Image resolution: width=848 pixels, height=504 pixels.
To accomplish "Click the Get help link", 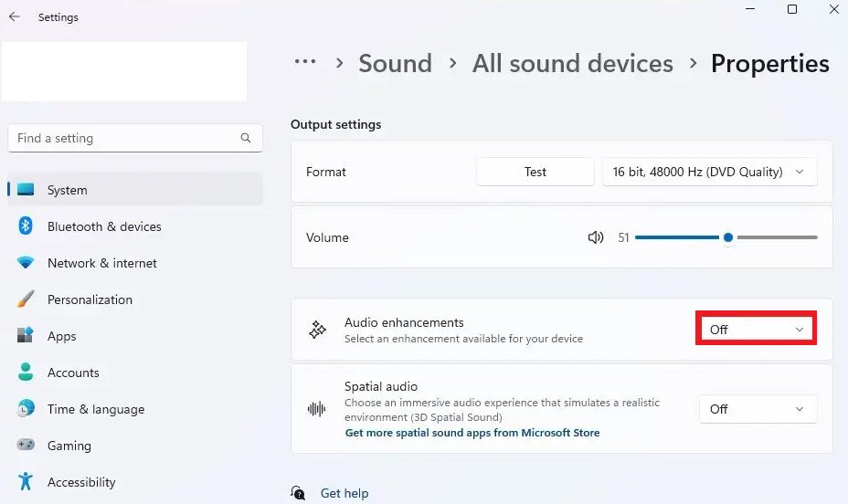I will point(344,493).
